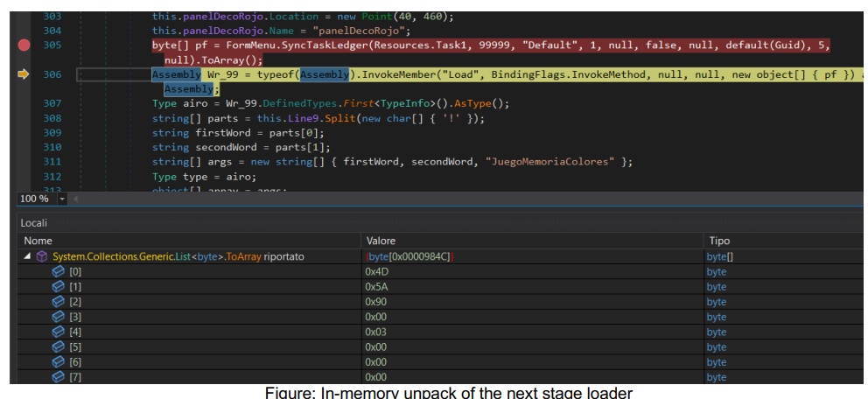Click the Tipo column header
868x399 pixels.
[x=718, y=240]
